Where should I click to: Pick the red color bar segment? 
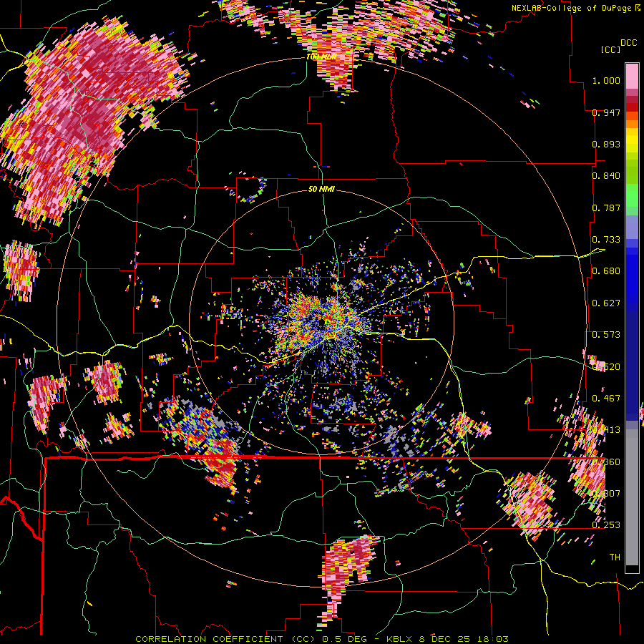point(632,107)
